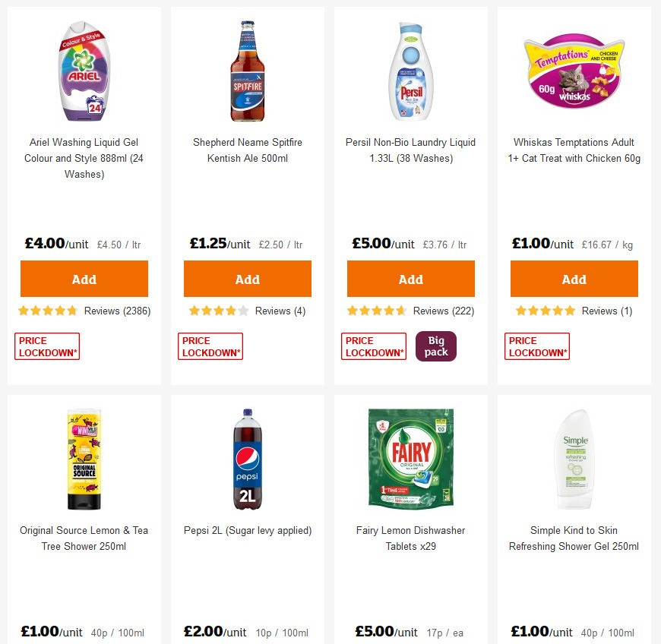Click the PRICE LOCKDOWN badge under Ariel
The image size is (661, 644).
point(46,346)
